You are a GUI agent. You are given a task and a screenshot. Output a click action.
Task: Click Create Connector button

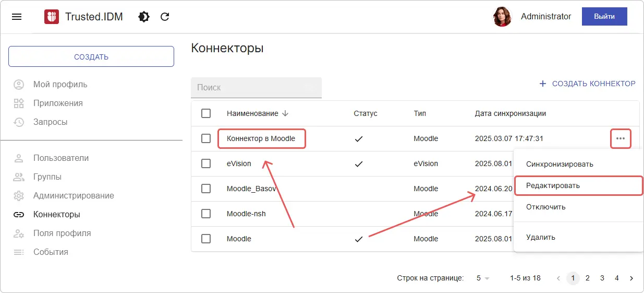coord(587,84)
